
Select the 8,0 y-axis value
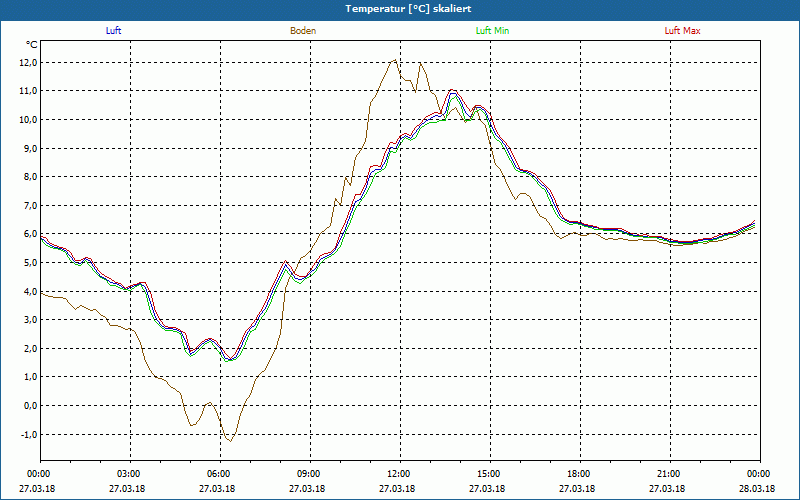click(x=30, y=177)
